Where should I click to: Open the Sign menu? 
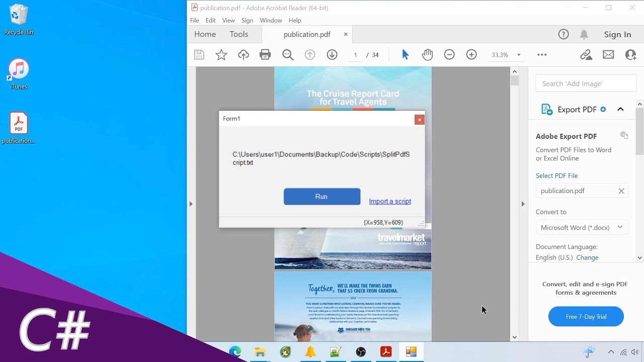[x=247, y=20]
